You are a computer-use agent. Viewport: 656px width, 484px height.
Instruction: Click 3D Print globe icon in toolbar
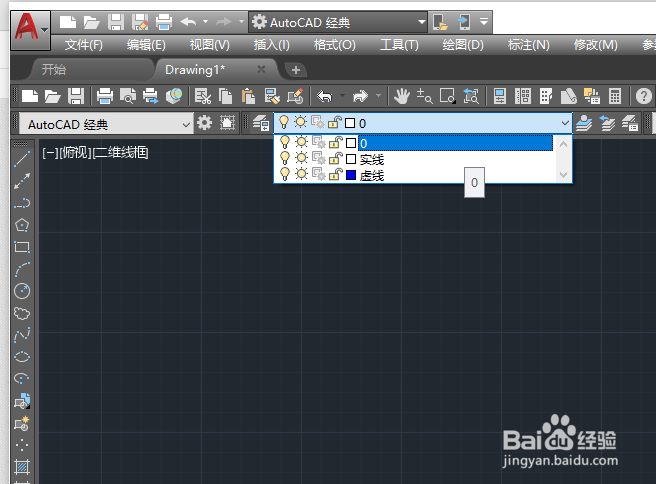coord(174,96)
